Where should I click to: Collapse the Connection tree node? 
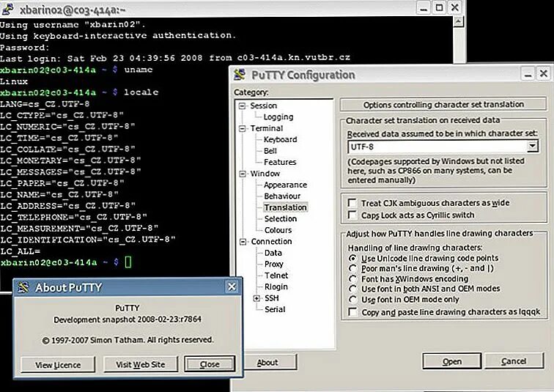click(x=243, y=242)
